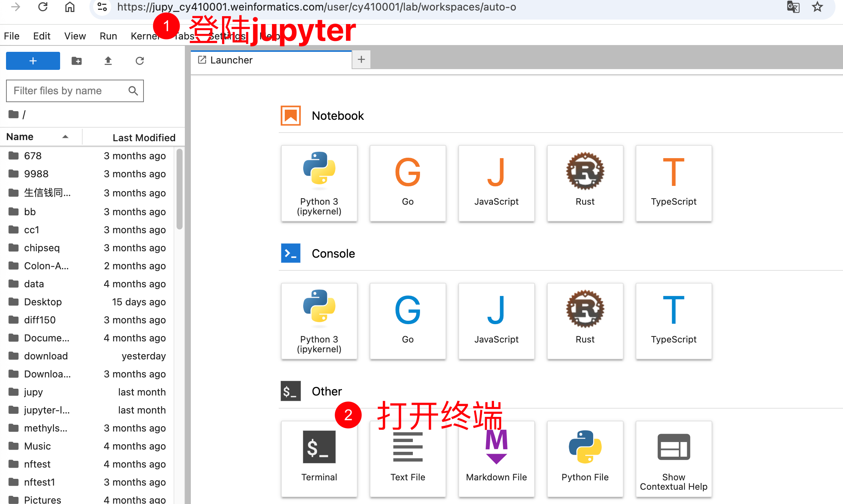Open the chipseq folder
The image size is (843, 504).
(42, 248)
